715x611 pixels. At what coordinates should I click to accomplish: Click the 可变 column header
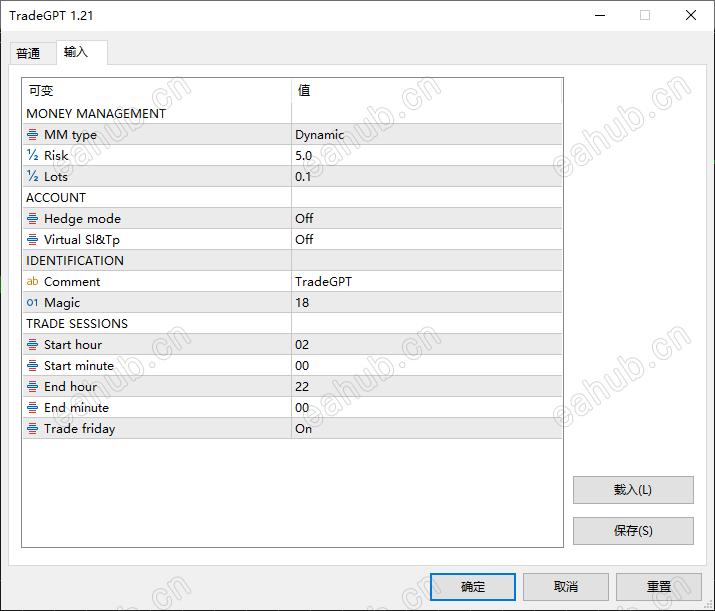tap(157, 90)
